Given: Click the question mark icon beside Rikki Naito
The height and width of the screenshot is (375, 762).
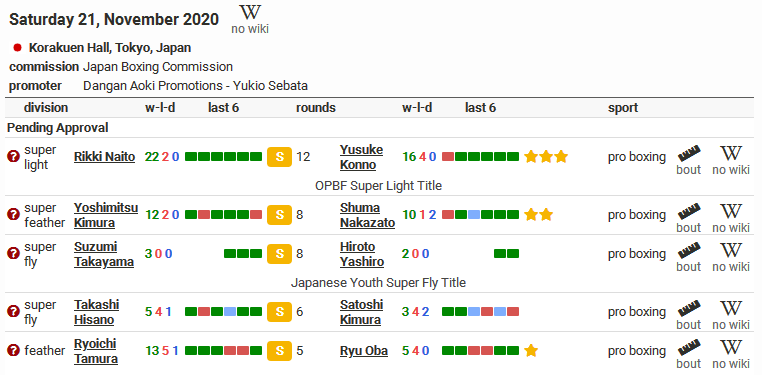Looking at the screenshot, I should 14,156.
